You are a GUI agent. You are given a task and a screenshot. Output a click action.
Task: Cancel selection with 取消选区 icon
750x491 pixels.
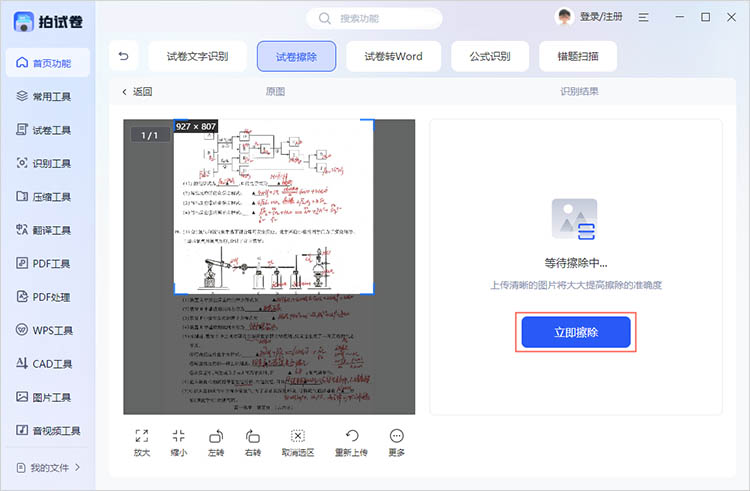tap(297, 436)
